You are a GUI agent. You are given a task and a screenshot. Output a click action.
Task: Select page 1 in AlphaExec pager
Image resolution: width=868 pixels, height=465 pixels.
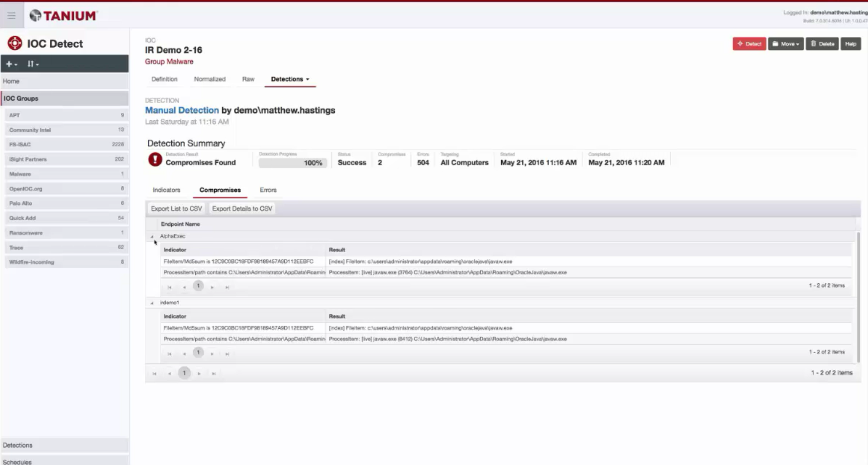(198, 286)
